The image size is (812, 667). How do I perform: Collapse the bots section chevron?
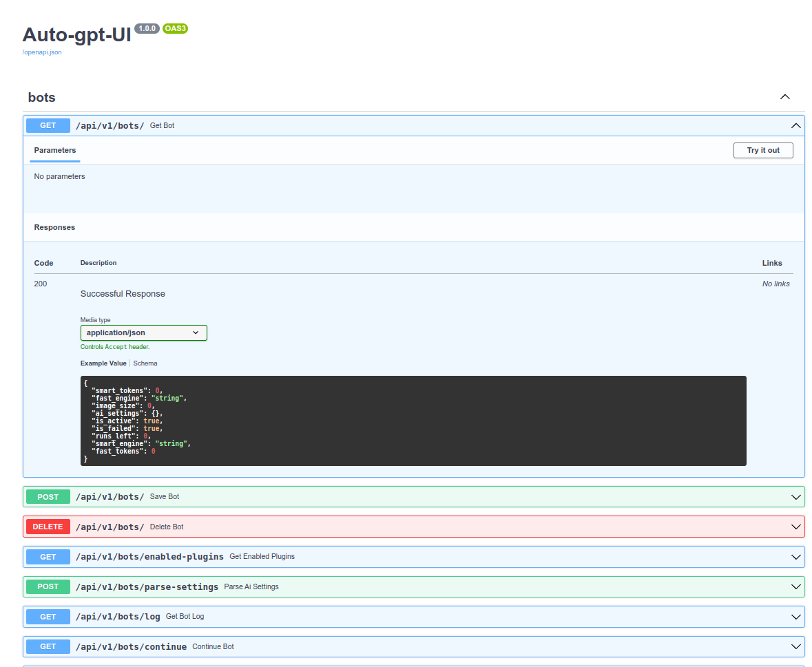pyautogui.click(x=785, y=97)
